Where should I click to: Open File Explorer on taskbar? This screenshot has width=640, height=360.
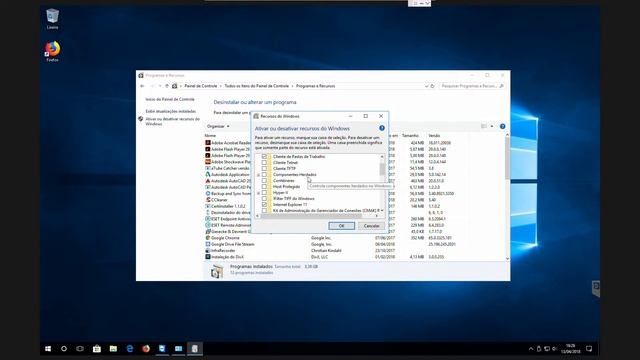(x=113, y=349)
